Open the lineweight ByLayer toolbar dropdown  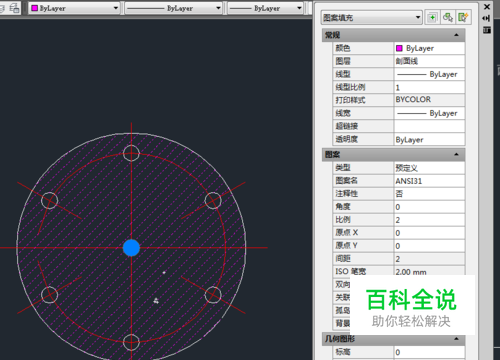[265, 8]
